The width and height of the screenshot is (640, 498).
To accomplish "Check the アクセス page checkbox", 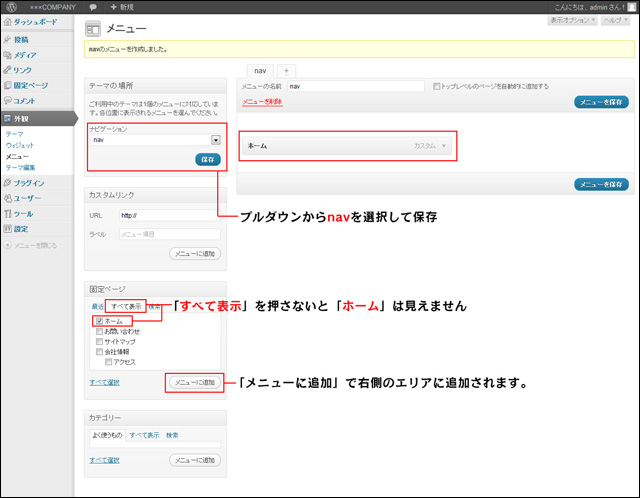I will tap(108, 362).
